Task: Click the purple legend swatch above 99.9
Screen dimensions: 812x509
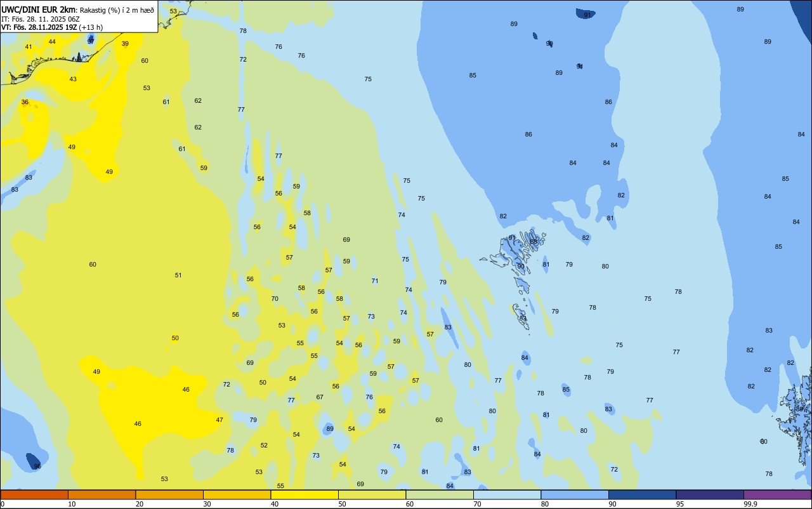Action: (x=777, y=494)
